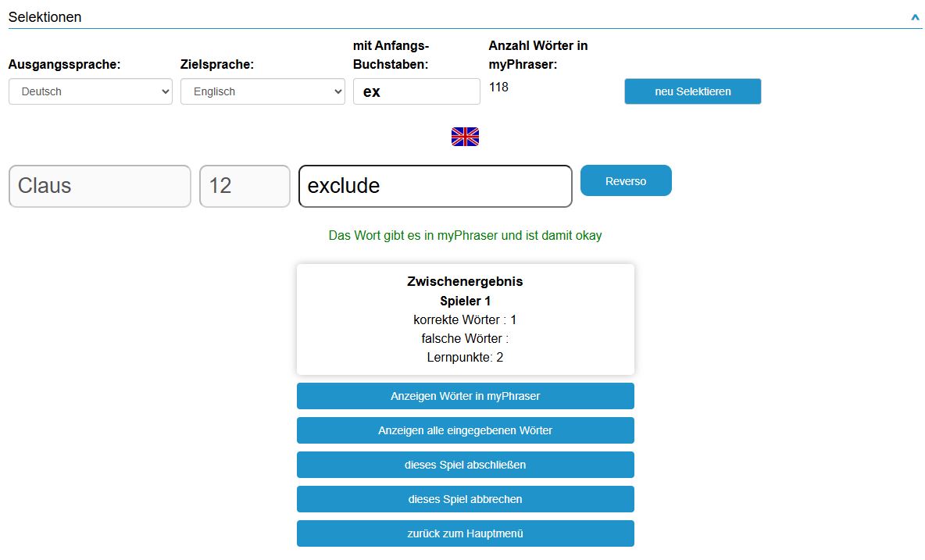Screen dimensions: 925x560
Task: Click the British flag icon
Action: [465, 137]
